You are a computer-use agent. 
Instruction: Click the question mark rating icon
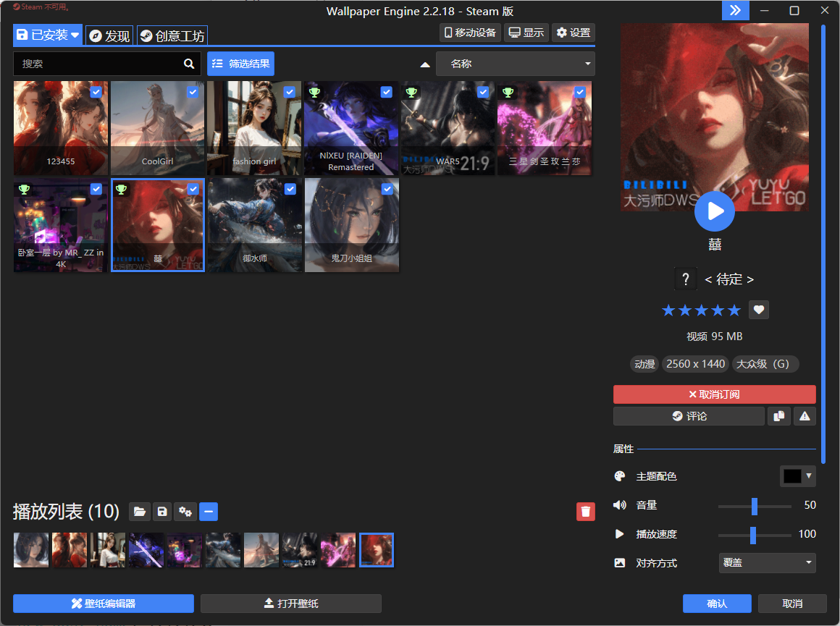pyautogui.click(x=685, y=279)
